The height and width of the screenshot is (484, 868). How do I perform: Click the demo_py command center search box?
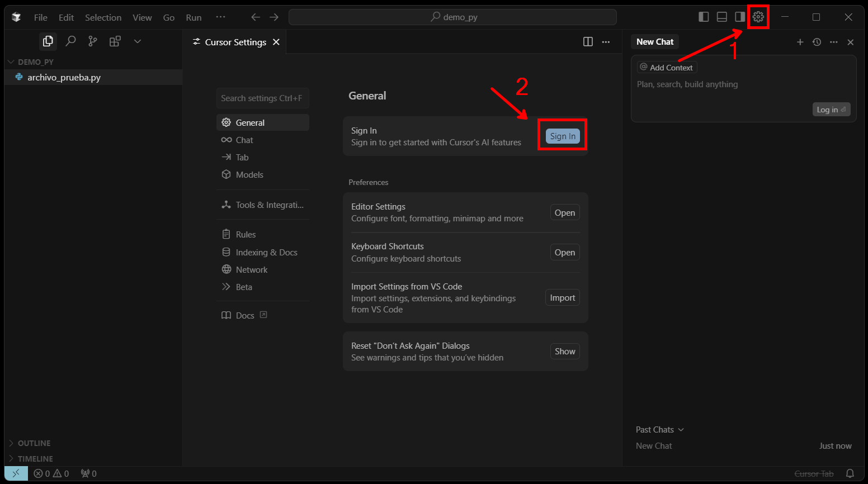pyautogui.click(x=452, y=17)
